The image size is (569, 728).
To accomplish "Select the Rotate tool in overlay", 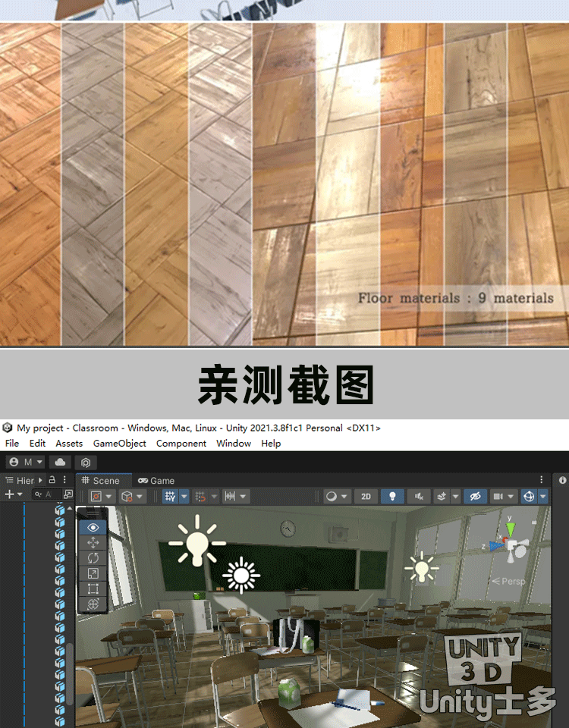I will [93, 557].
